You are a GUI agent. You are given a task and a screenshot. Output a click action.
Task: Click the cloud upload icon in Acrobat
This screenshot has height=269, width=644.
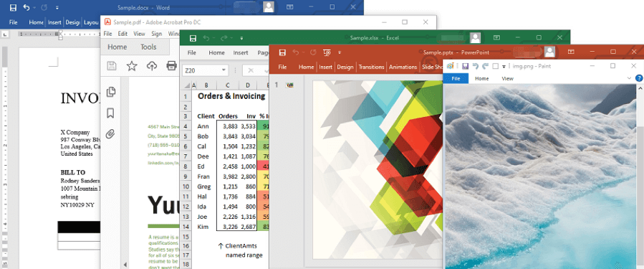click(x=152, y=66)
